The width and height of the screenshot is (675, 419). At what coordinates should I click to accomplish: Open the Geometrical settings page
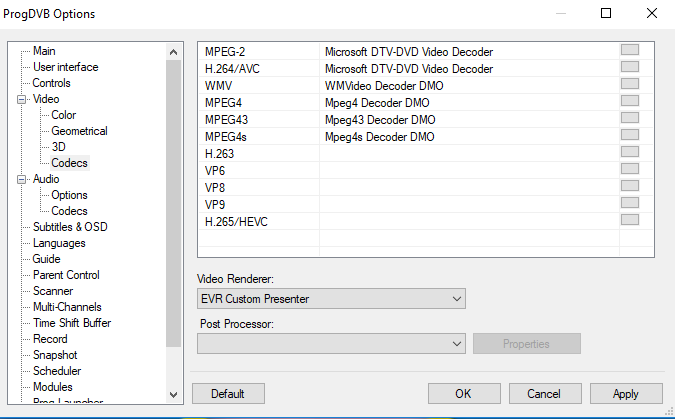pyautogui.click(x=79, y=131)
